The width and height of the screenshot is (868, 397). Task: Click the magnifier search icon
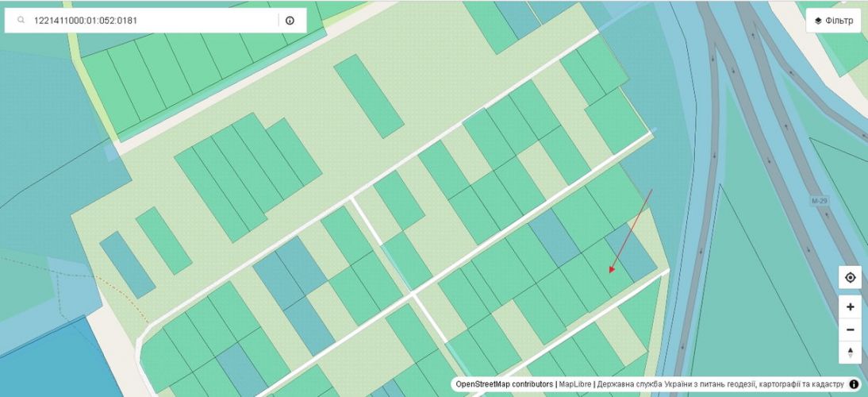(21, 21)
